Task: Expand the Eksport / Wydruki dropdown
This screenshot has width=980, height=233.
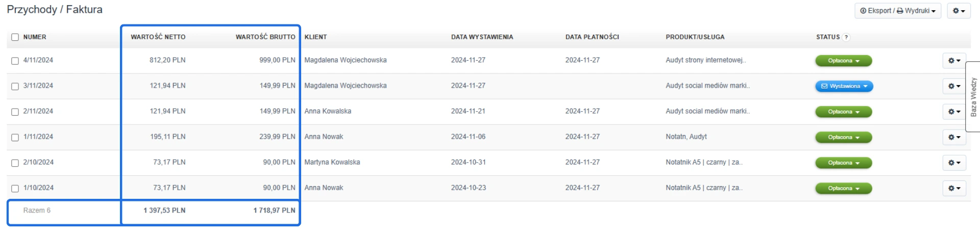Action: point(897,11)
